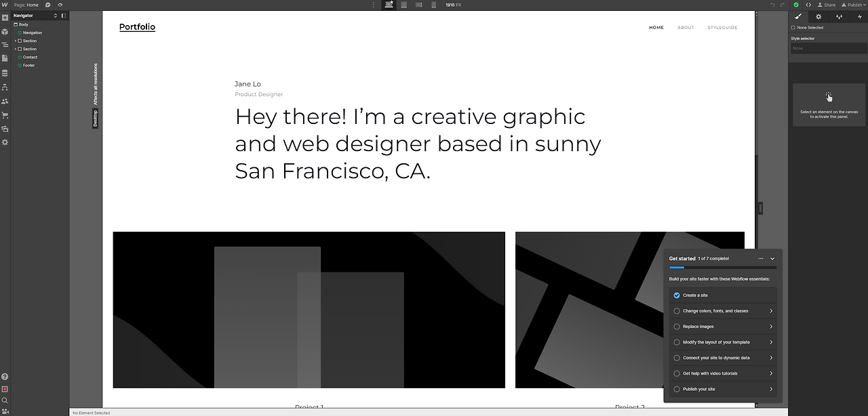Open the Assets panel
Viewport: 868px width, 416px height.
click(x=5, y=129)
